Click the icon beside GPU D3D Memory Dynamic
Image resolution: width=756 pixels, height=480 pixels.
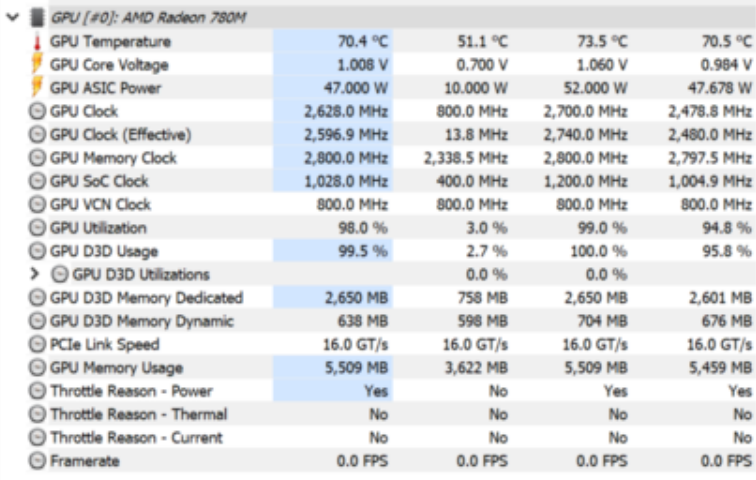(x=37, y=321)
